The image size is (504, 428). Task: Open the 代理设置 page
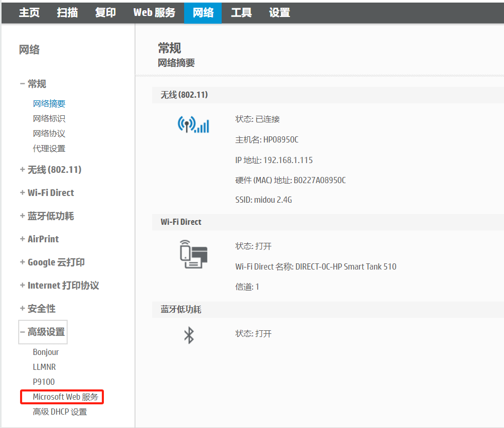49,148
